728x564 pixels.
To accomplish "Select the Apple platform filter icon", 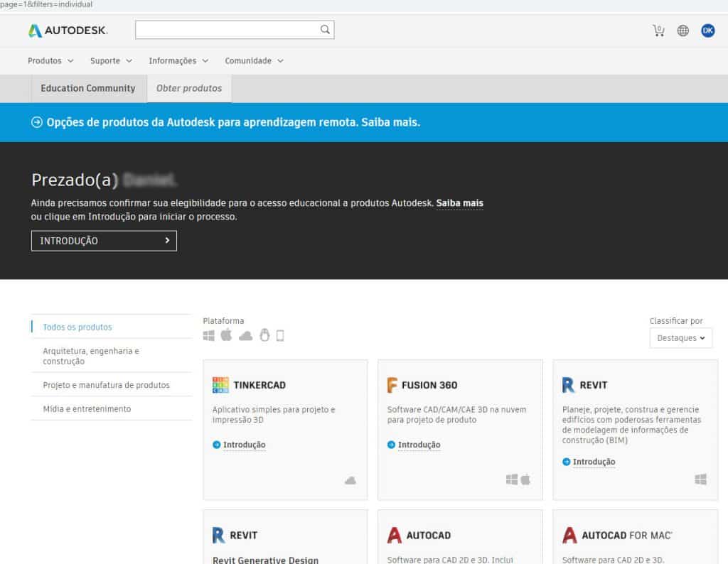I will tap(227, 335).
